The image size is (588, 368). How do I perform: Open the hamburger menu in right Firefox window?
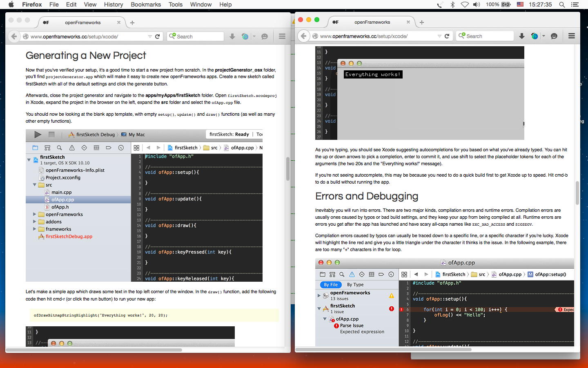(x=571, y=36)
